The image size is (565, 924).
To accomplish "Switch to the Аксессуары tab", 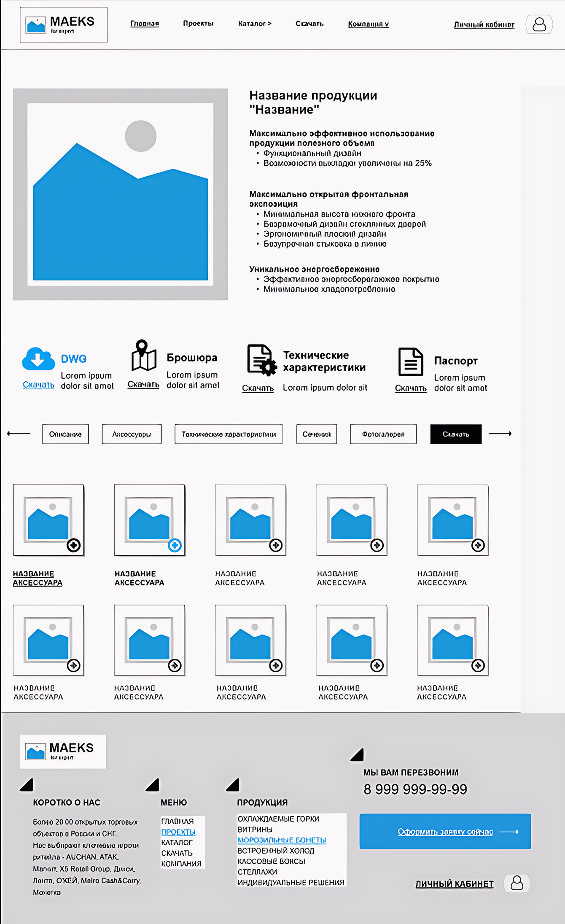I will coord(132,434).
